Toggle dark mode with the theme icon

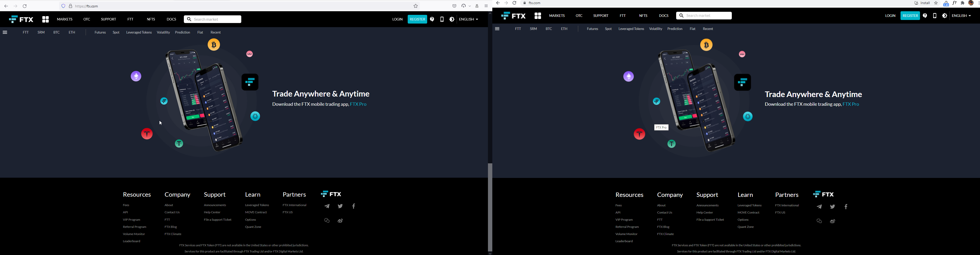coord(452,19)
